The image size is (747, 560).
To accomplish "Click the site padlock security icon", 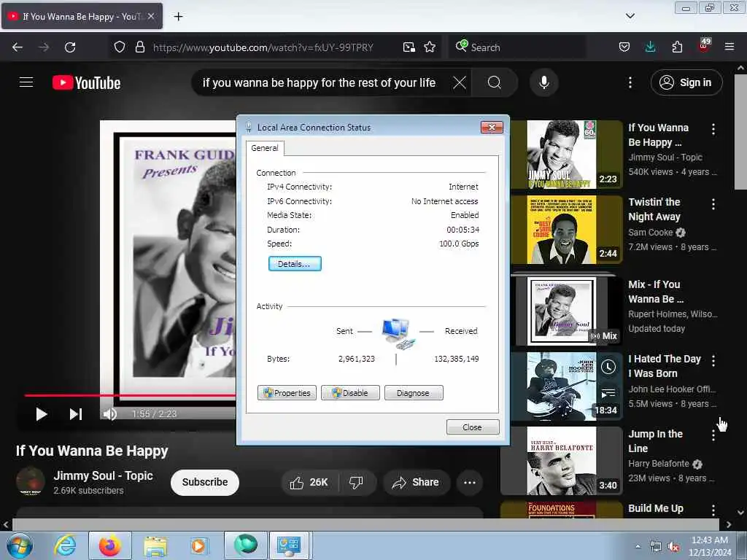I will [x=139, y=47].
